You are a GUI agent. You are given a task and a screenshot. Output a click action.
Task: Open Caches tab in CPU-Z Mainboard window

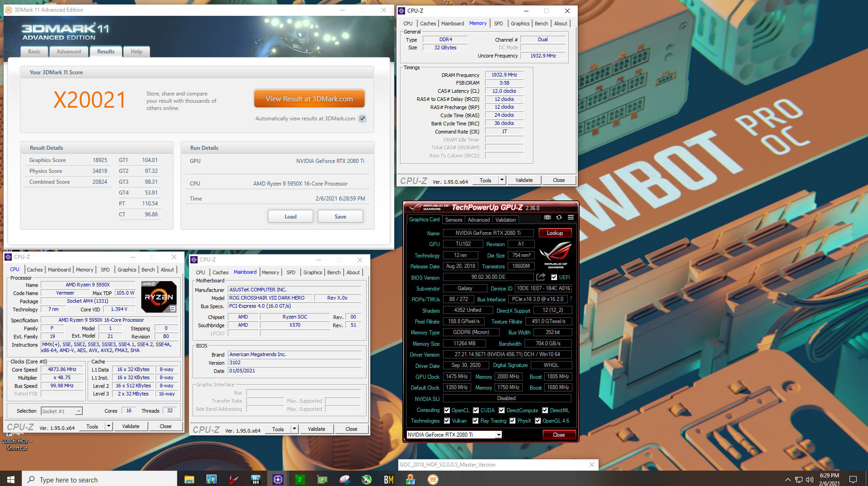coord(220,272)
